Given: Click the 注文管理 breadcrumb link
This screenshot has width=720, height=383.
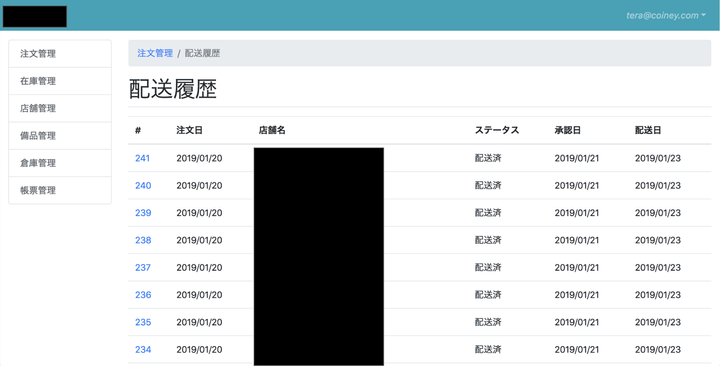Looking at the screenshot, I should (155, 53).
